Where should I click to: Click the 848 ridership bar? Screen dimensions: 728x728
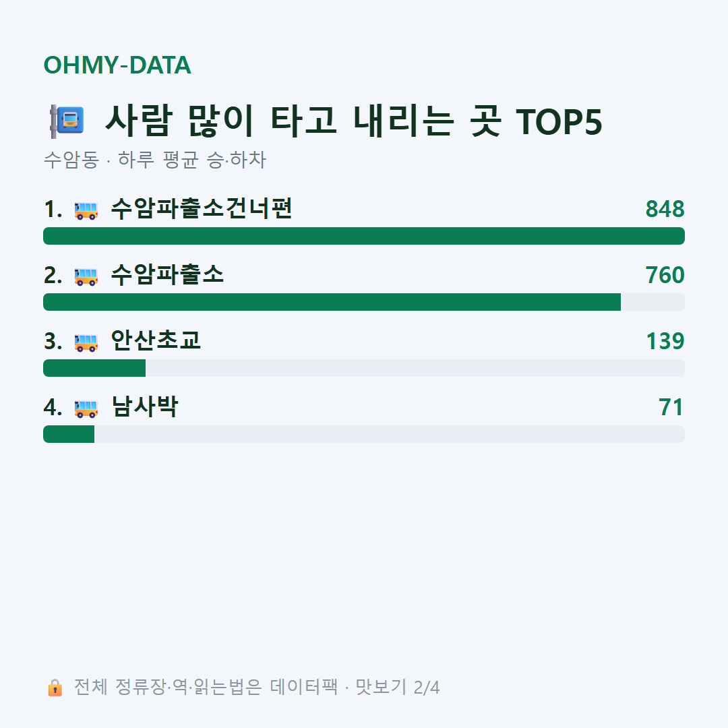(x=364, y=236)
